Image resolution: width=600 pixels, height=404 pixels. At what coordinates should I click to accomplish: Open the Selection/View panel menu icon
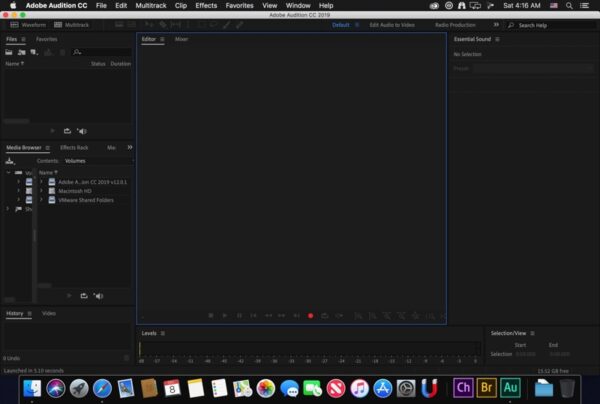click(x=532, y=333)
